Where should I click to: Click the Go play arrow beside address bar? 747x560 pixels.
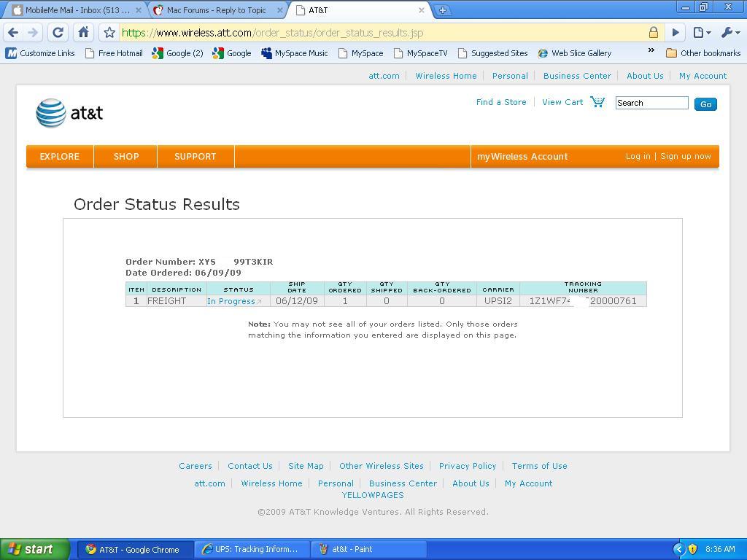click(675, 32)
